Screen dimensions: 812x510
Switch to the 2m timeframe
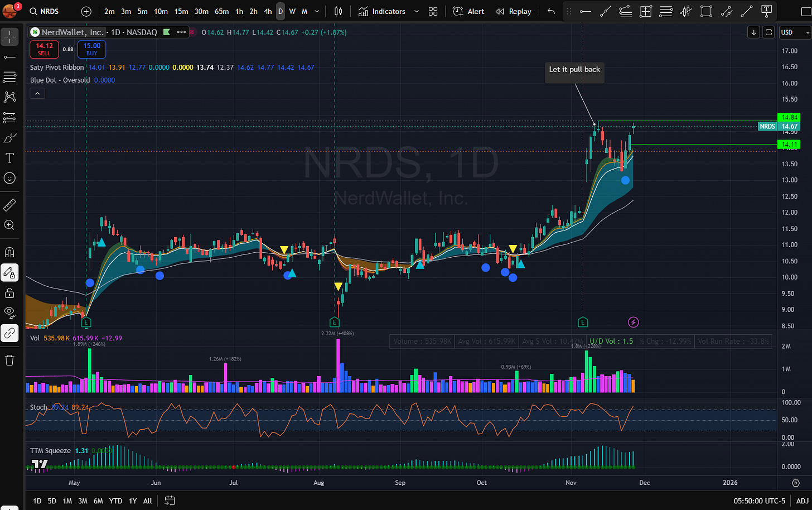click(x=109, y=11)
